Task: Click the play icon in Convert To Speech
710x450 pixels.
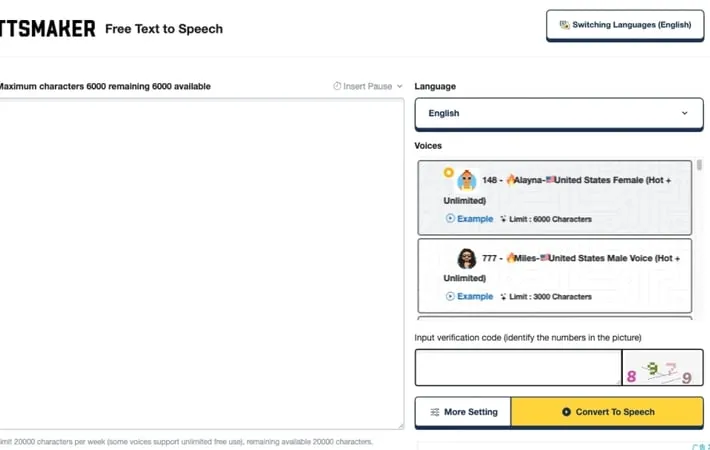Action: tap(566, 412)
